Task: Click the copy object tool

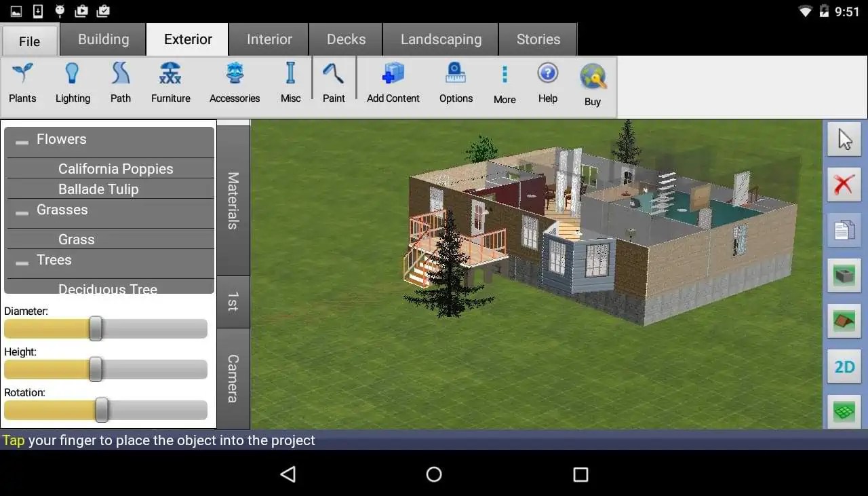Action: tap(844, 230)
